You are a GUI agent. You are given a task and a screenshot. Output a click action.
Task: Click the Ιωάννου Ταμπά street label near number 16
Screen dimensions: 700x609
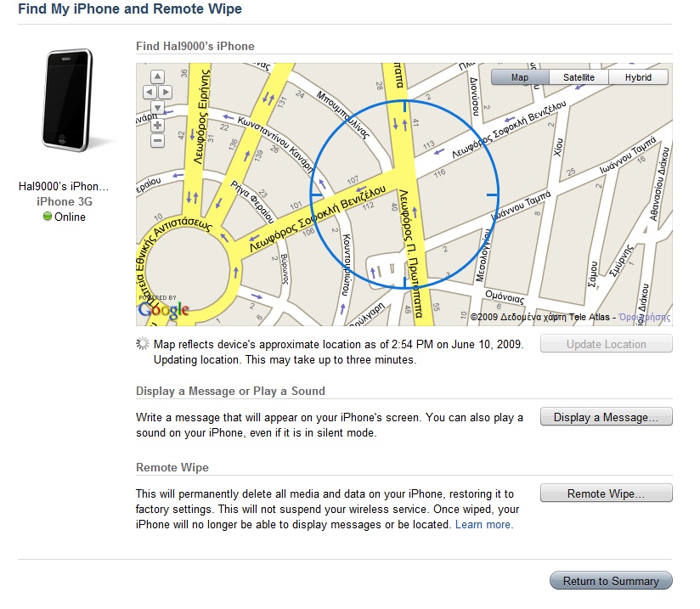pyautogui.click(x=627, y=155)
